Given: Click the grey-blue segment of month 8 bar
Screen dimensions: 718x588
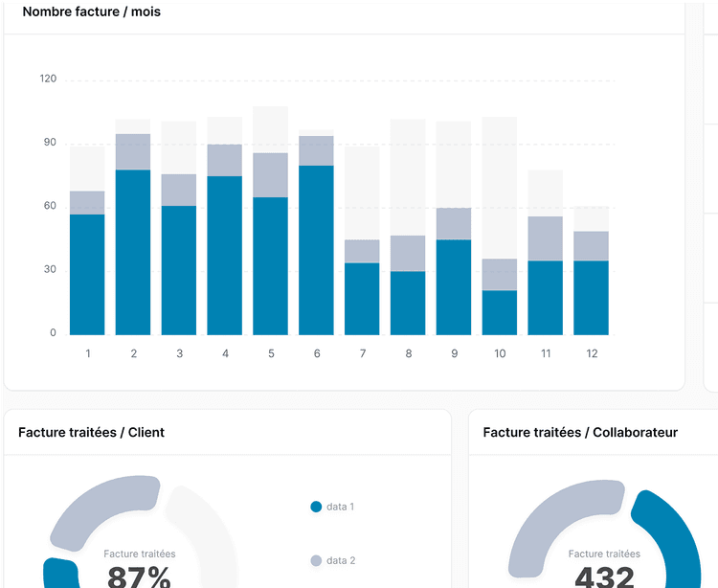Looking at the screenshot, I should tap(408, 254).
